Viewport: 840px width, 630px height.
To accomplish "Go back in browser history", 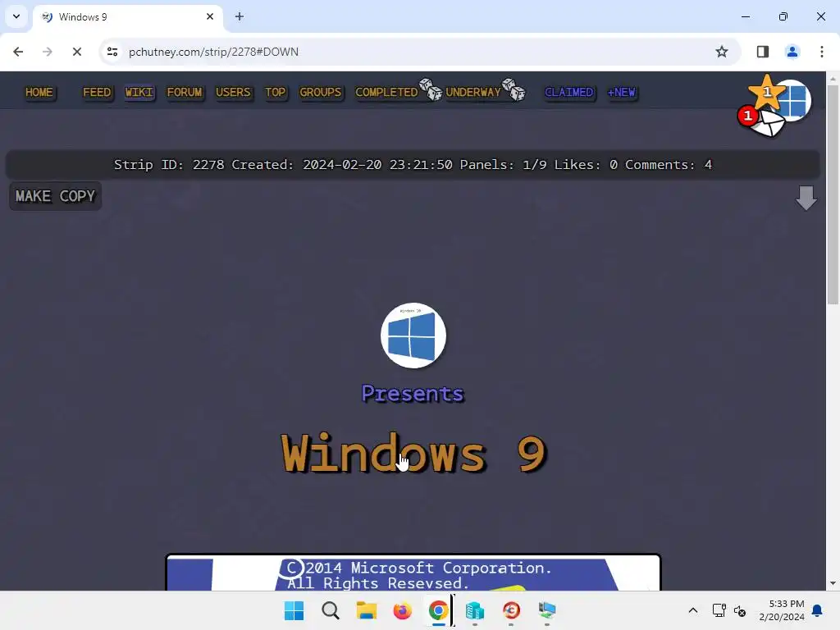I will tap(18, 52).
